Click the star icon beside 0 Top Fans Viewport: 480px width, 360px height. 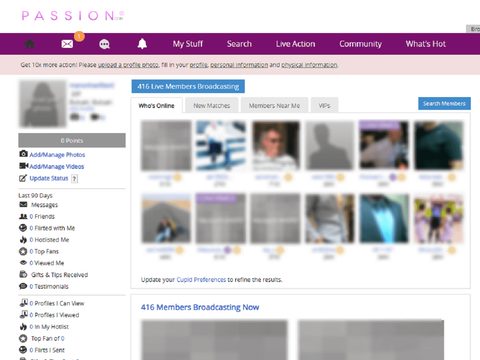[23, 251]
